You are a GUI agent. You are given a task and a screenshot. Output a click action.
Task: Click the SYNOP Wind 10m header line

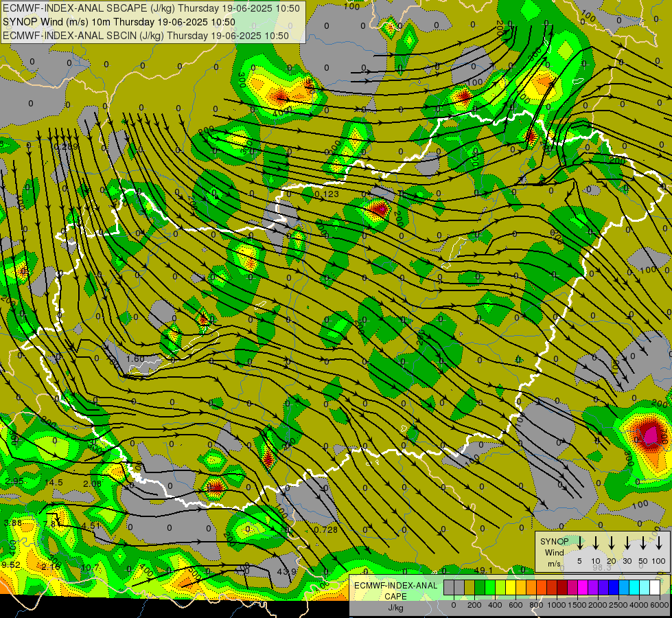(x=119, y=22)
